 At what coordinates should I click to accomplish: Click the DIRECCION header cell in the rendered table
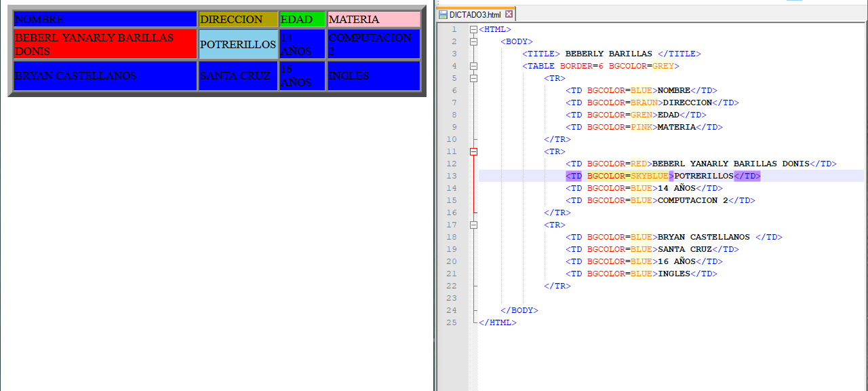(x=238, y=19)
